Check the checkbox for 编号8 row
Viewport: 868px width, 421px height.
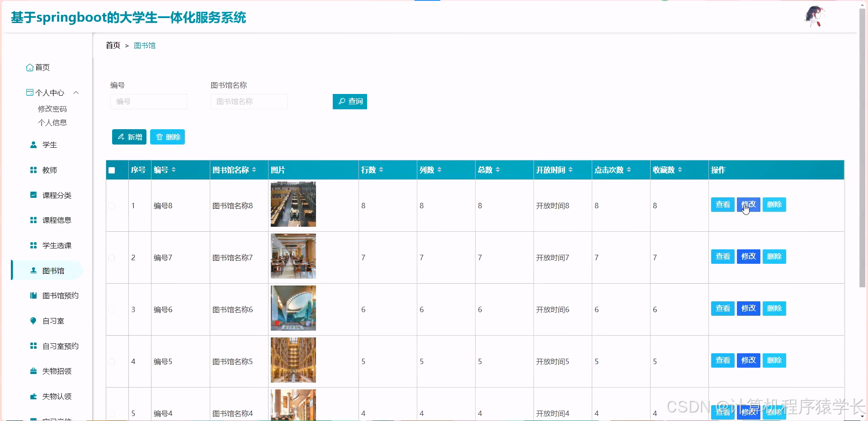coord(111,206)
